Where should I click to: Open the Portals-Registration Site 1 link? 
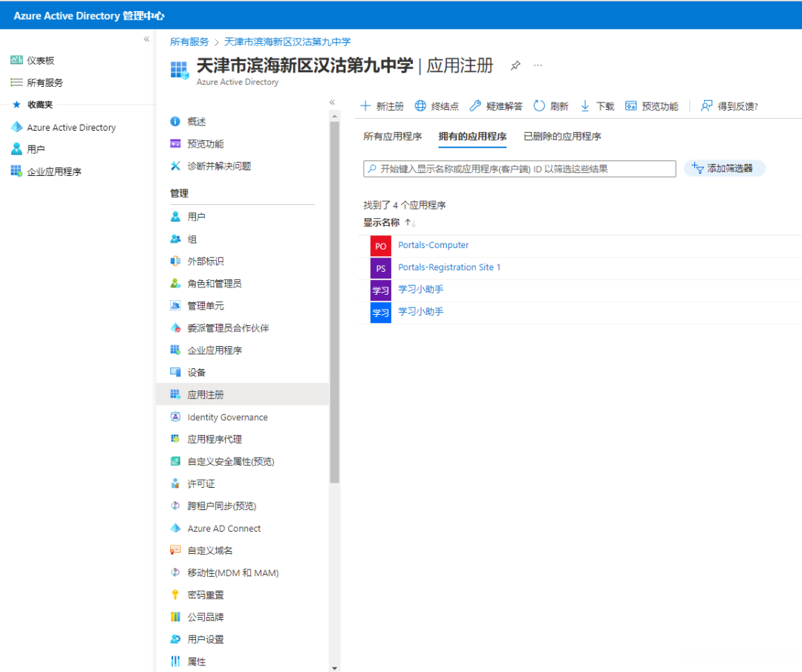pyautogui.click(x=449, y=267)
